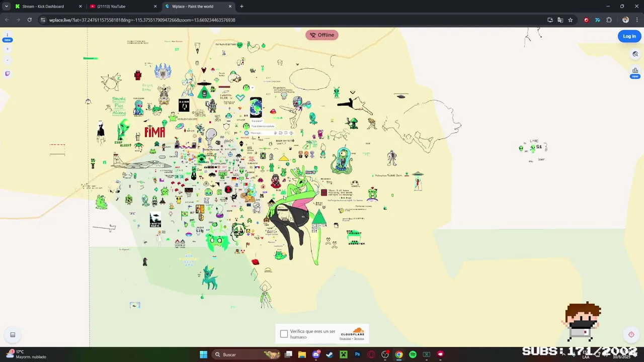Open a new browser tab
The width and height of the screenshot is (644, 362).
tap(242, 7)
